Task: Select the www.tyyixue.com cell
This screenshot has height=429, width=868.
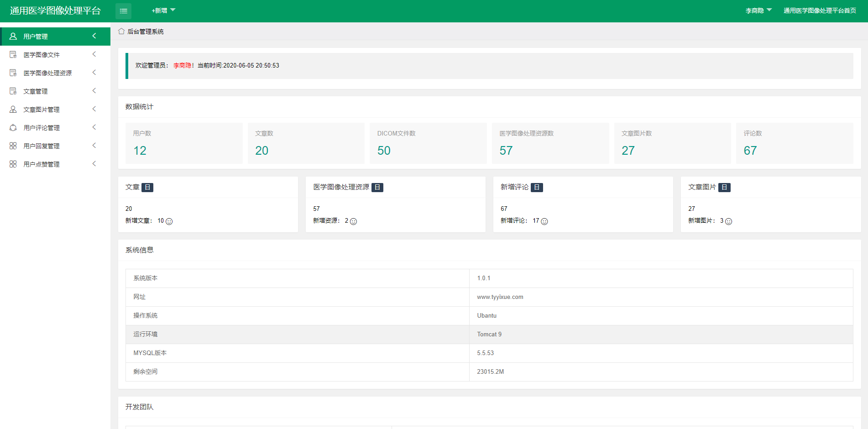Action: point(661,297)
